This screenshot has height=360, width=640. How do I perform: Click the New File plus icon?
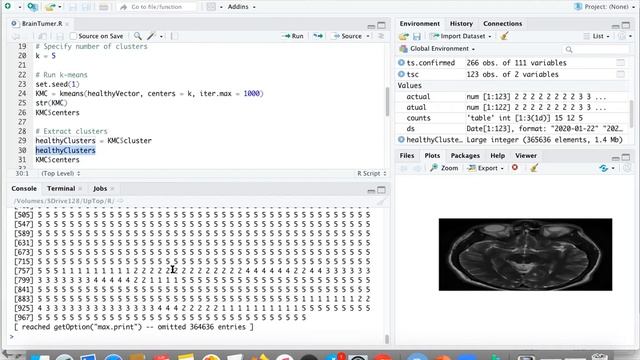coord(8,6)
